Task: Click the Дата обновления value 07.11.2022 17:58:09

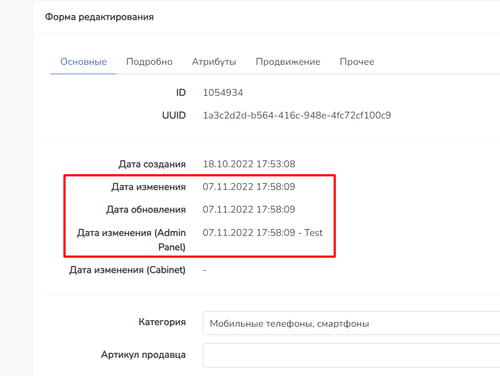Action: point(249,209)
